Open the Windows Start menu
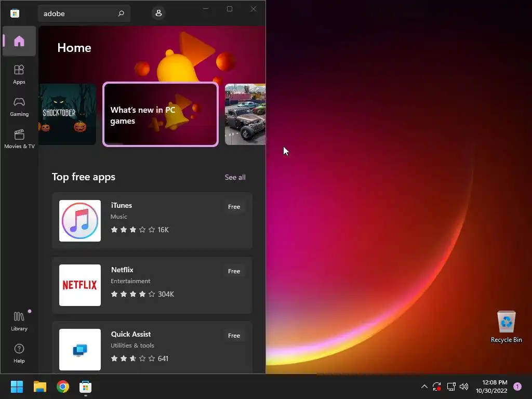The width and height of the screenshot is (532, 399). tap(17, 387)
